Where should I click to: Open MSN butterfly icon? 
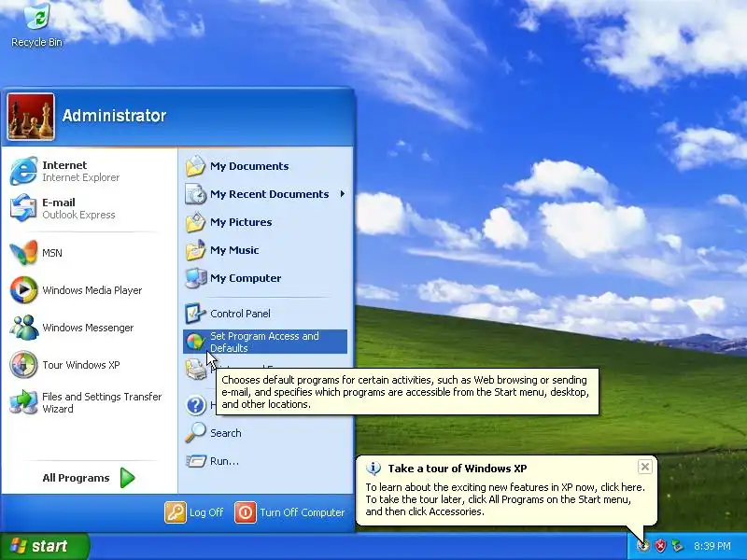(x=24, y=253)
